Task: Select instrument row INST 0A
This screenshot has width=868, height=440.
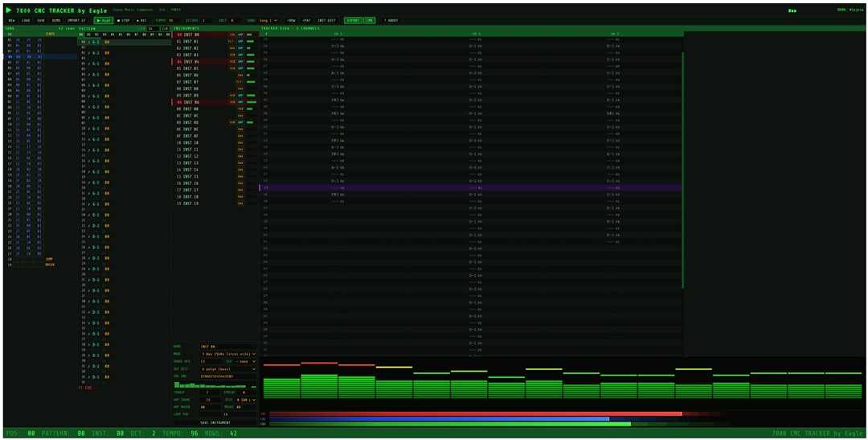Action: (215, 102)
